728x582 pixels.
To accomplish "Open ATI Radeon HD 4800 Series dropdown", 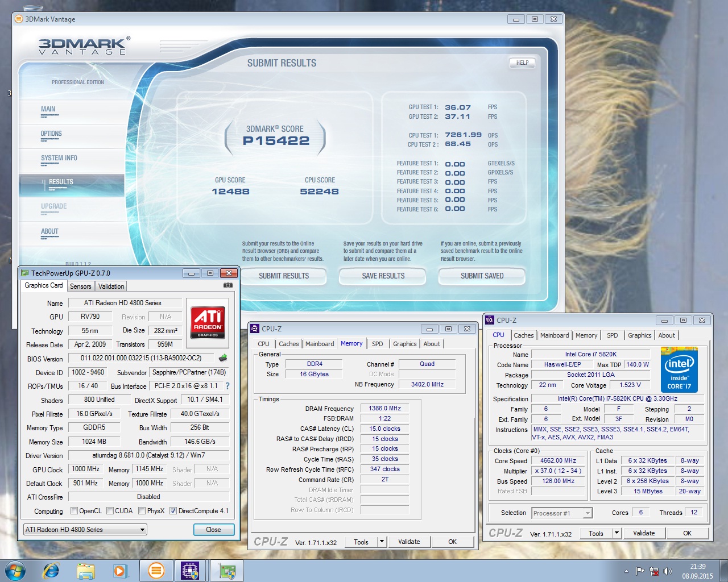I will click(85, 530).
